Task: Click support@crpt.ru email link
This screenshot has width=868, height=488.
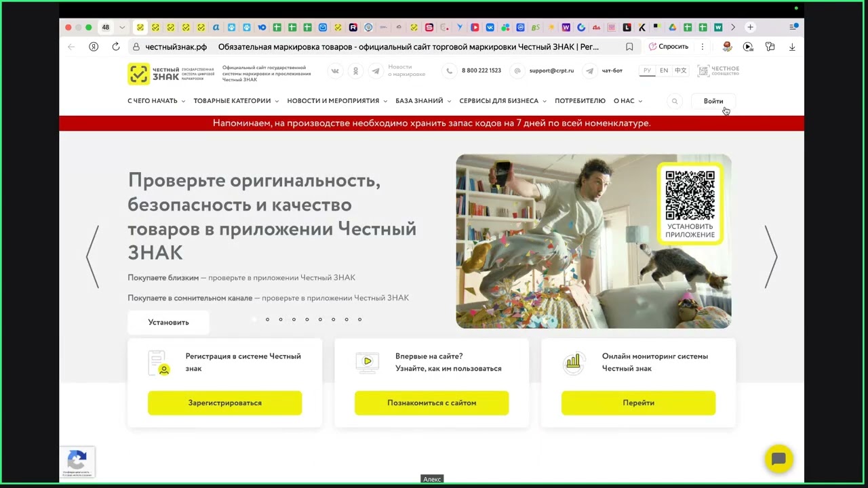Action: pyautogui.click(x=551, y=70)
